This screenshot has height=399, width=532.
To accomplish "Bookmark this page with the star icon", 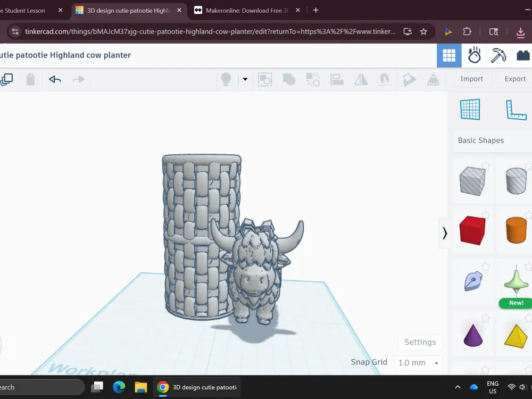I will [x=423, y=31].
